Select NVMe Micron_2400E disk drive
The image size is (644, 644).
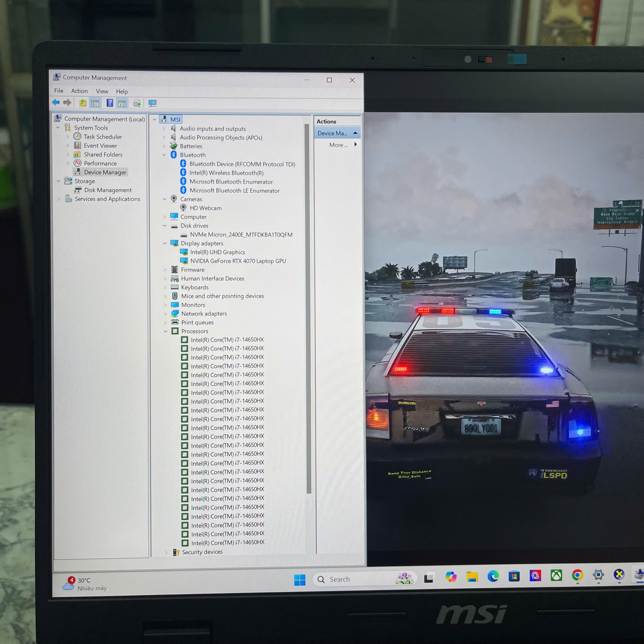[241, 235]
